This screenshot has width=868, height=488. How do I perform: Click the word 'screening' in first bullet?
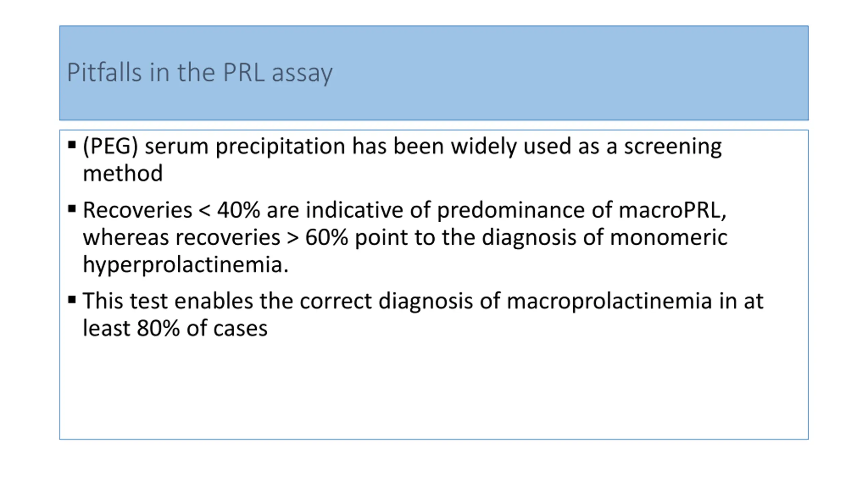click(673, 147)
